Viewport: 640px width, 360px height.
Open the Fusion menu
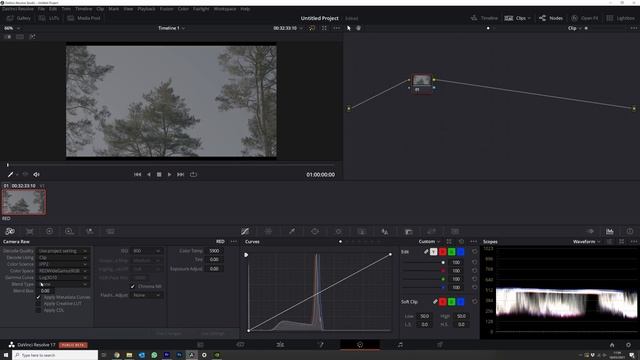click(166, 9)
